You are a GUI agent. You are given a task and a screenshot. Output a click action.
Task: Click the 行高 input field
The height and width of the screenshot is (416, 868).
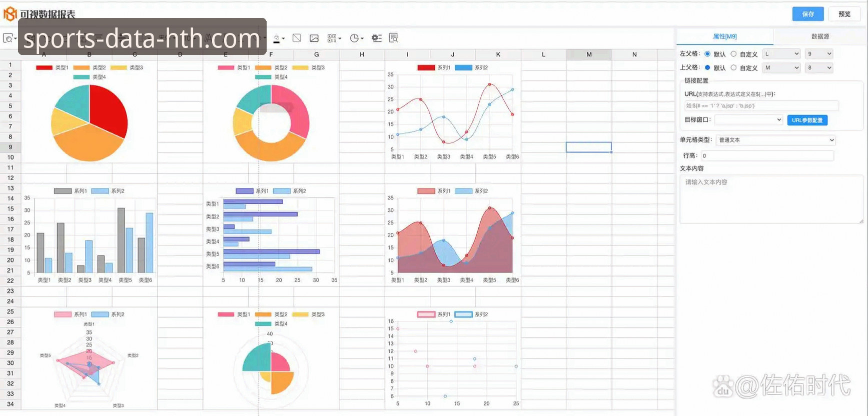coord(767,155)
